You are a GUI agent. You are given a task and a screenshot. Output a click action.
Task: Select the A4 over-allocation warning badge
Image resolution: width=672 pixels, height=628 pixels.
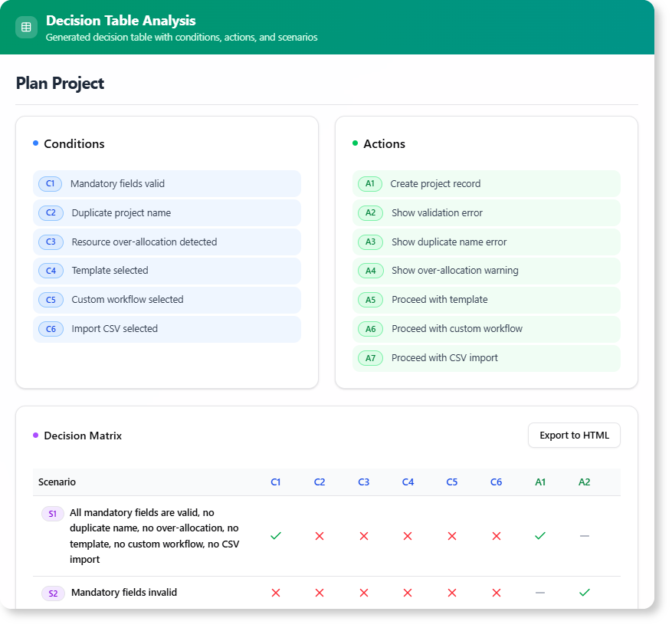coord(370,271)
